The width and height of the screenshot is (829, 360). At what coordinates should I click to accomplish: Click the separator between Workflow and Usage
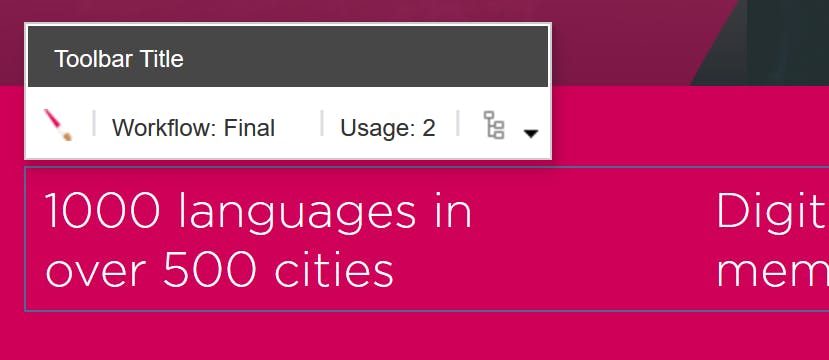point(321,123)
